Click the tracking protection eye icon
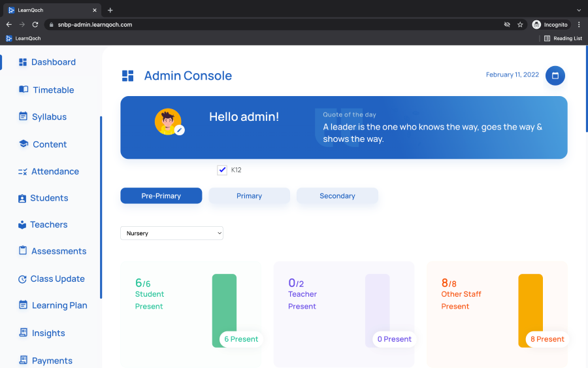Image resolution: width=588 pixels, height=368 pixels. (x=507, y=25)
